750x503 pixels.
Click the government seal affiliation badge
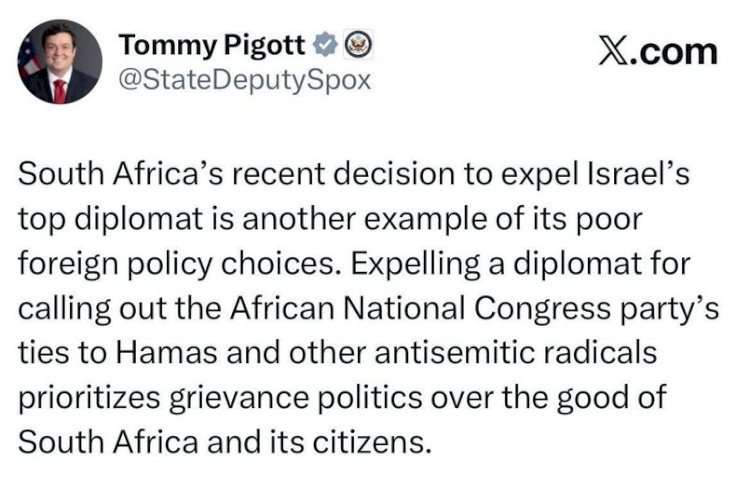[x=358, y=46]
